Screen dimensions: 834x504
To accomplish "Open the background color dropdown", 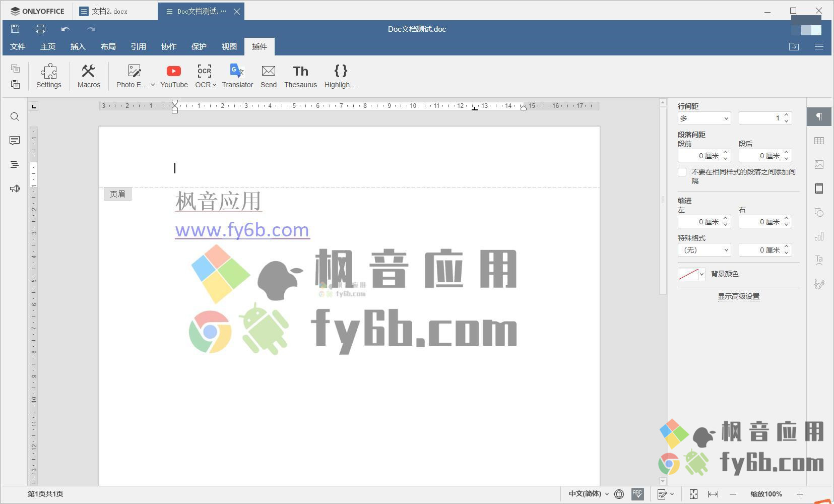I will pyautogui.click(x=701, y=274).
